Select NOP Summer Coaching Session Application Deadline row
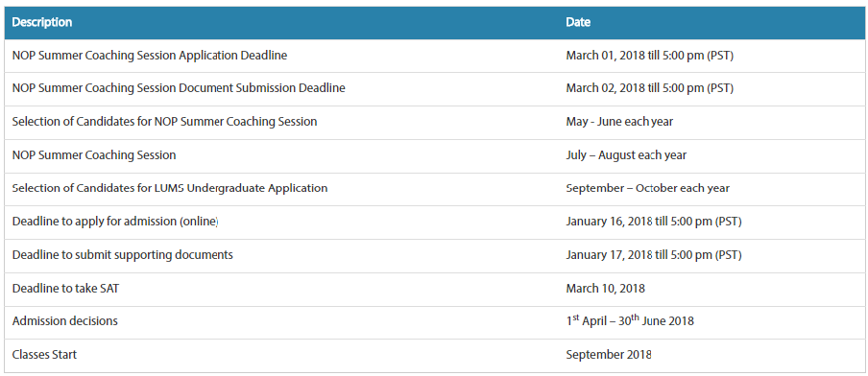This screenshot has width=868, height=376. pyautogui.click(x=434, y=56)
